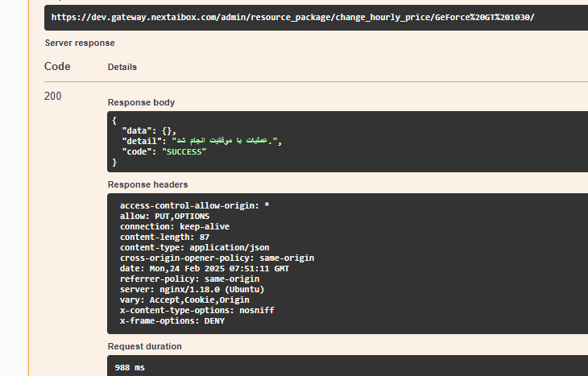Click the "SUCCESS" code value
This screenshot has width=588, height=376.
pos(184,151)
